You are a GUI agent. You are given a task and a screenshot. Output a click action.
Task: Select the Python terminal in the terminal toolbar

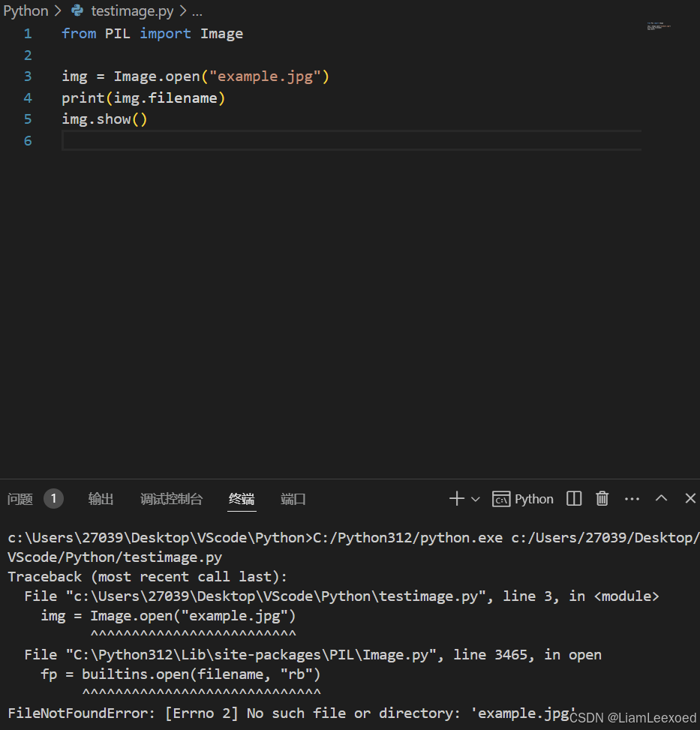pyautogui.click(x=523, y=498)
